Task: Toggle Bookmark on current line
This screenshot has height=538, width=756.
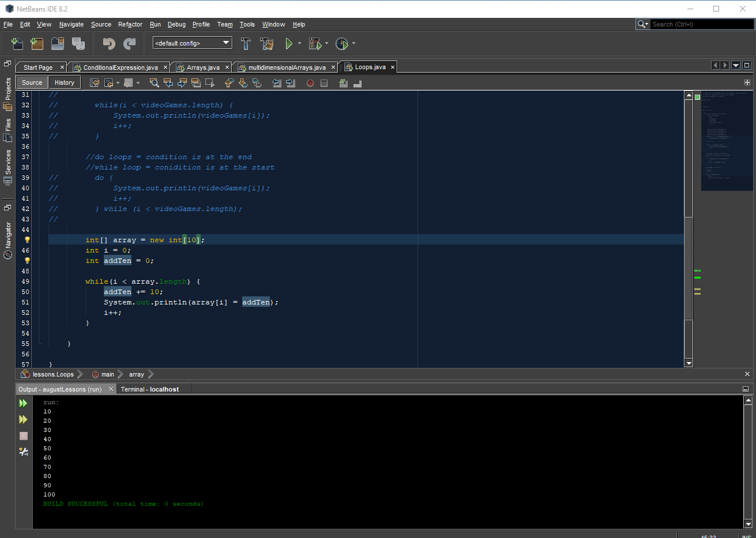Action: 257,83
